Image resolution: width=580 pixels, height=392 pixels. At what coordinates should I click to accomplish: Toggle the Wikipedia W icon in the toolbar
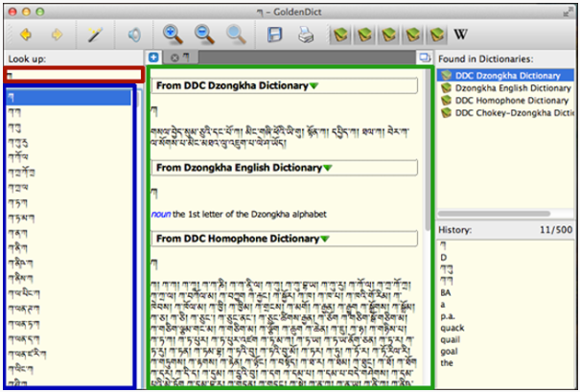coord(459,35)
